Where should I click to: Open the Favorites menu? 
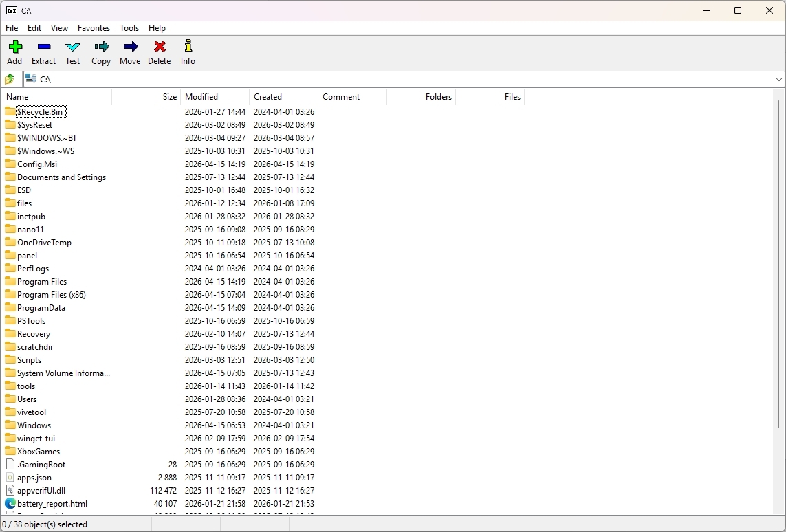click(x=94, y=28)
